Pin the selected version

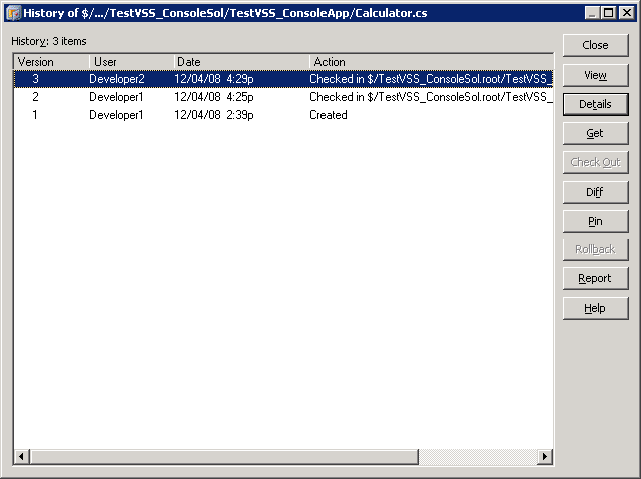click(x=595, y=221)
